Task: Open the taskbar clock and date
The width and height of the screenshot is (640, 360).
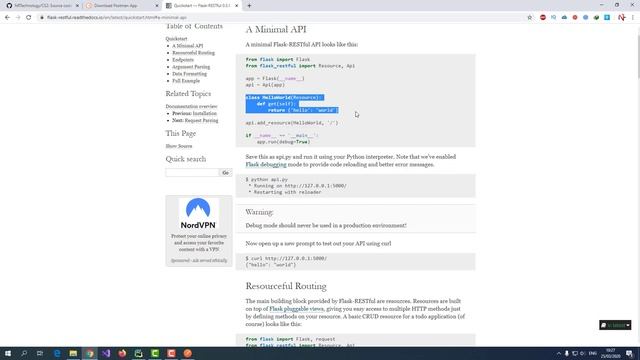Action: click(611, 353)
